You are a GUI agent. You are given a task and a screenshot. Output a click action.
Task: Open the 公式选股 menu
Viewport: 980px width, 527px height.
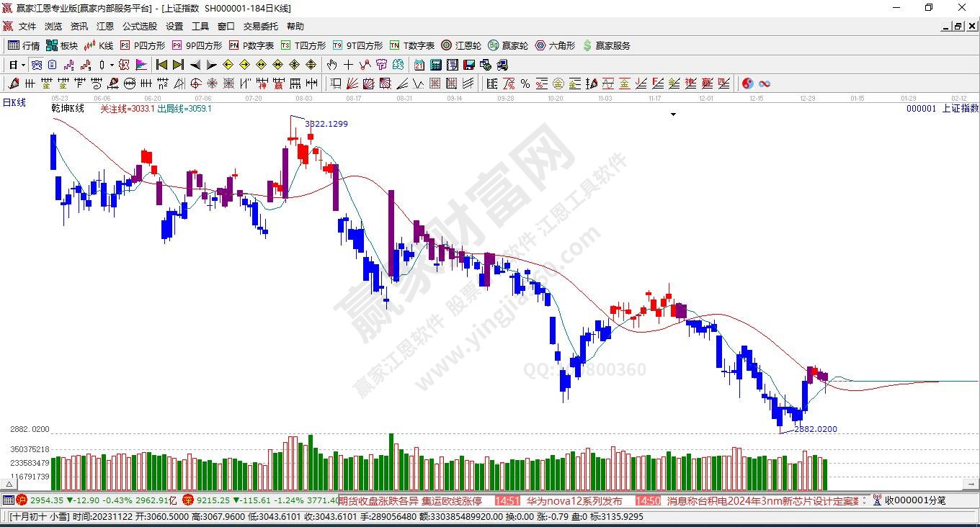[139, 26]
